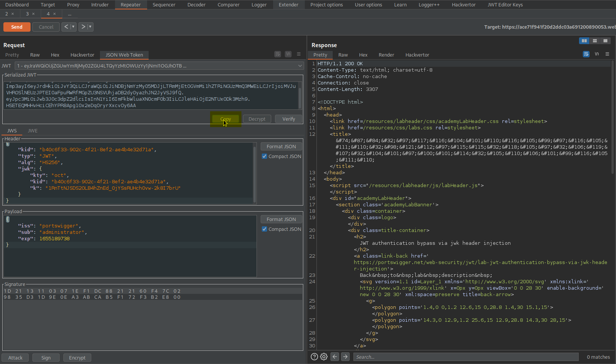Jump to next search match

(x=345, y=357)
